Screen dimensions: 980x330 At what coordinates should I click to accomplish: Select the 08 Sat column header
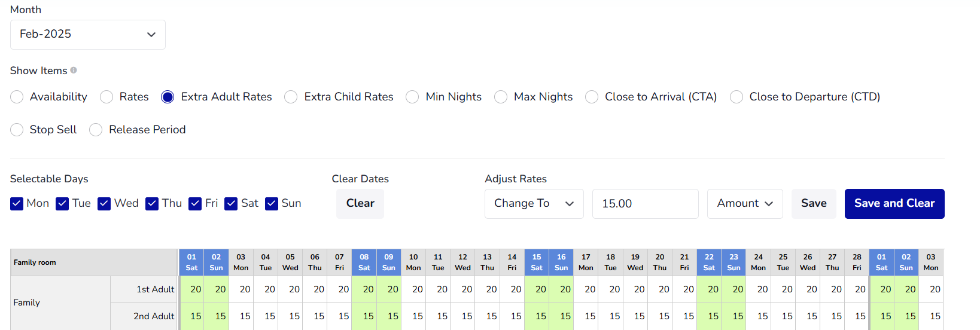coord(364,262)
